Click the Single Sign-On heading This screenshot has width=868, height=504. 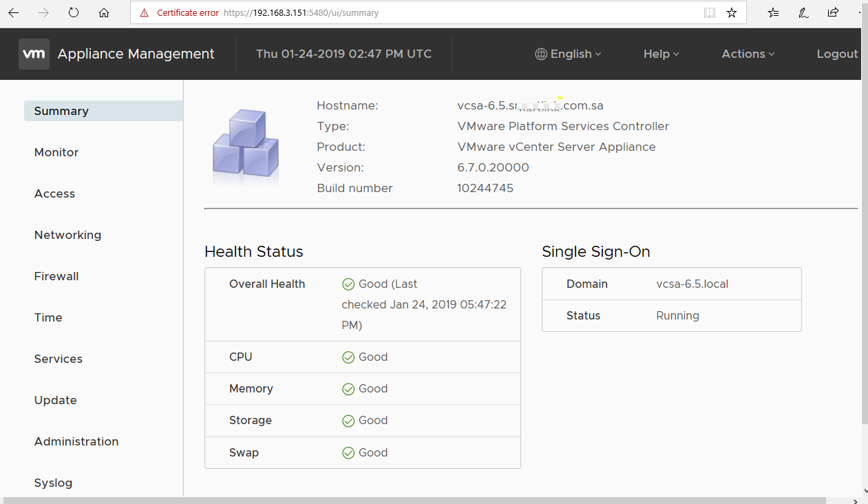(x=596, y=251)
